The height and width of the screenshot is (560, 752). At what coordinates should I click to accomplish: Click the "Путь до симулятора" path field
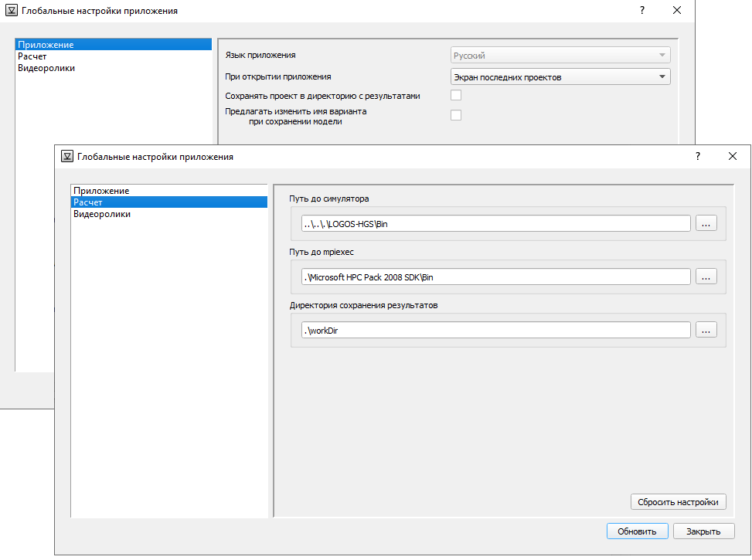tap(495, 223)
